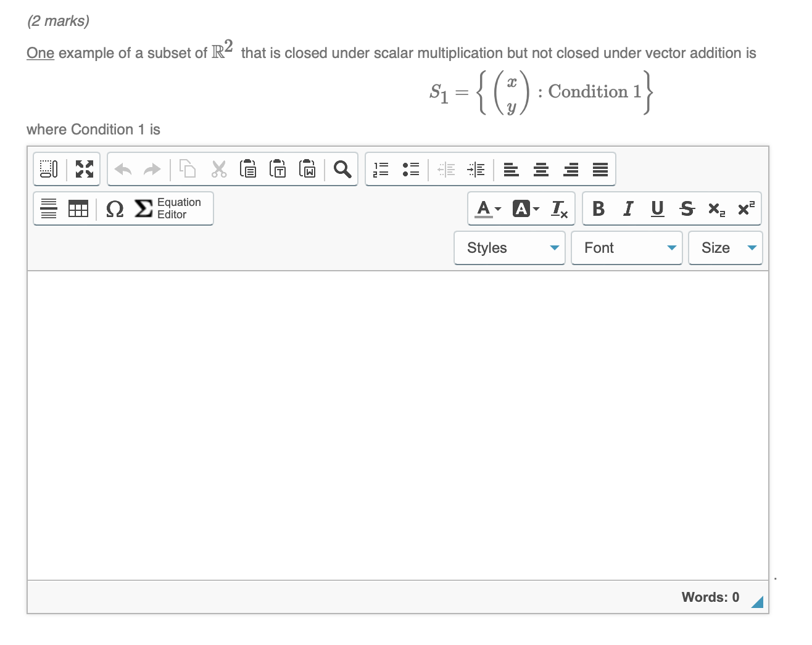Click the underlined word One in the question
This screenshot has height=645, width=812.
pyautogui.click(x=39, y=53)
